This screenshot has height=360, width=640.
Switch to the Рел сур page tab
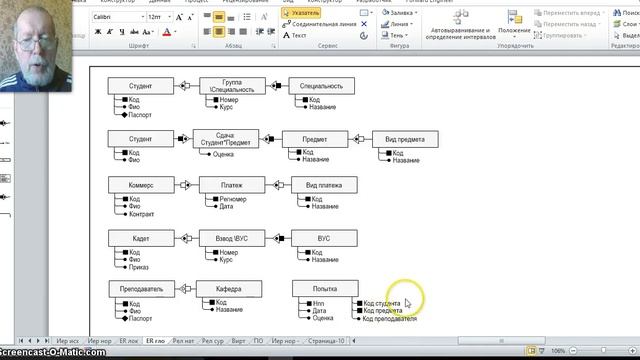point(213,341)
